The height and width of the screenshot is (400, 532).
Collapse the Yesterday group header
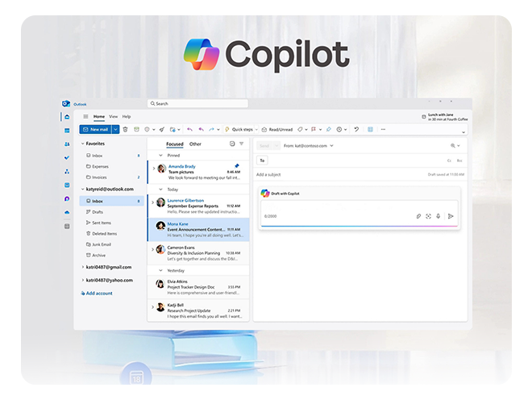click(161, 270)
